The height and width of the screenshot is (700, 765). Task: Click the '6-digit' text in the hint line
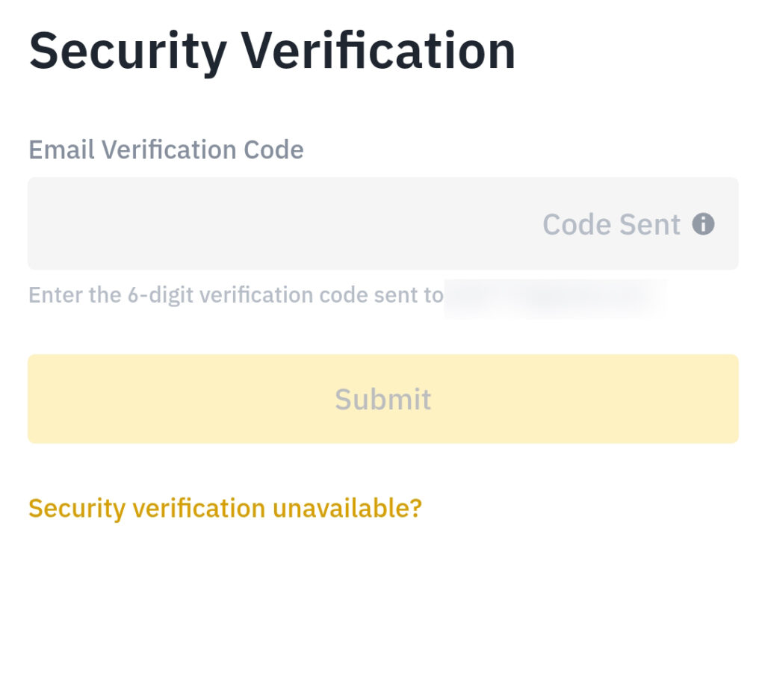coord(161,296)
